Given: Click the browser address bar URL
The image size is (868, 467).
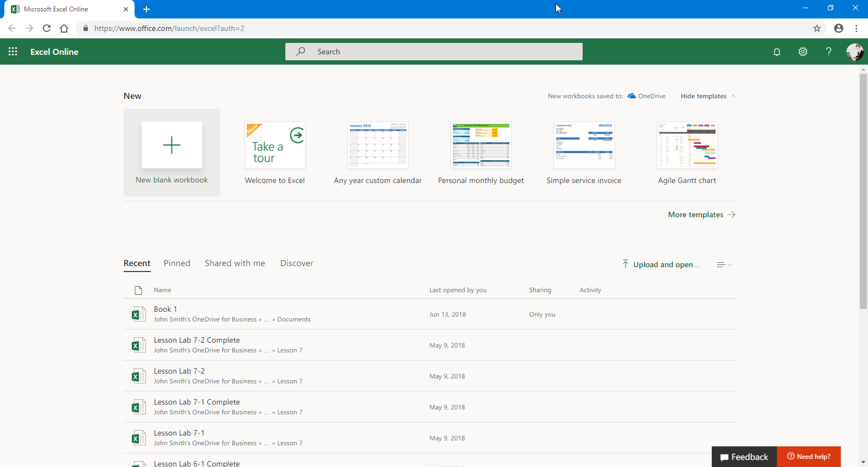Looking at the screenshot, I should 169,28.
